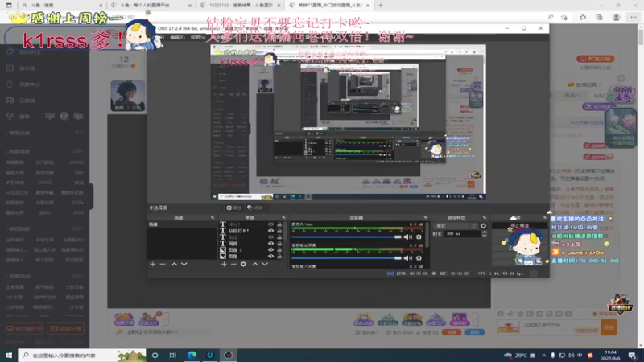Open browser favorites star icon

pos(583,17)
